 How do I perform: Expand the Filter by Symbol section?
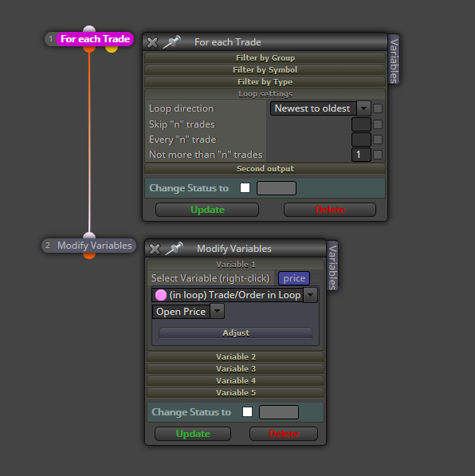pos(265,70)
